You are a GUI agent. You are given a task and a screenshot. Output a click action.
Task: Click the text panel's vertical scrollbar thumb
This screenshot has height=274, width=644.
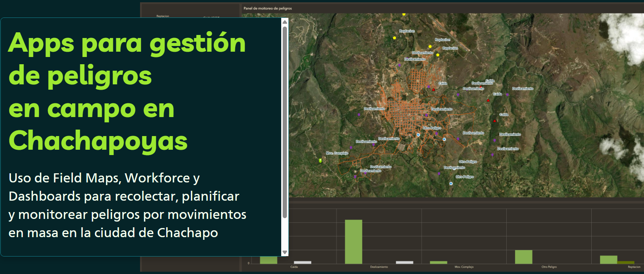pyautogui.click(x=285, y=122)
